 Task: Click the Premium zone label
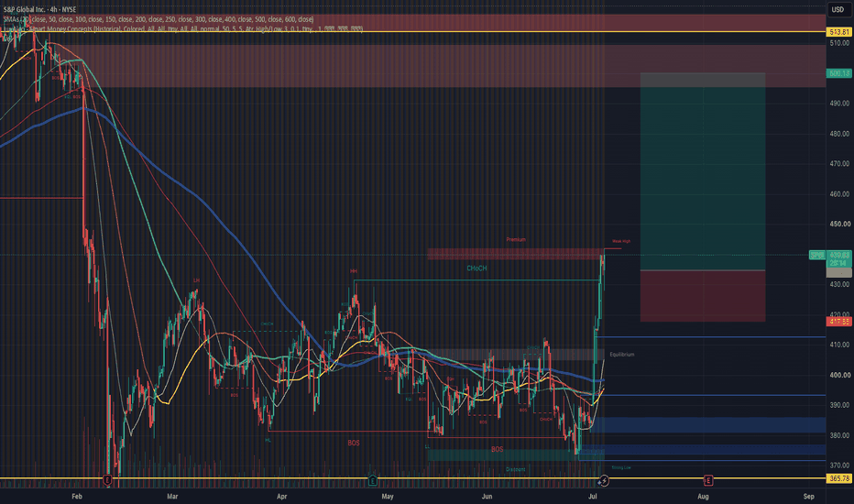(516, 239)
